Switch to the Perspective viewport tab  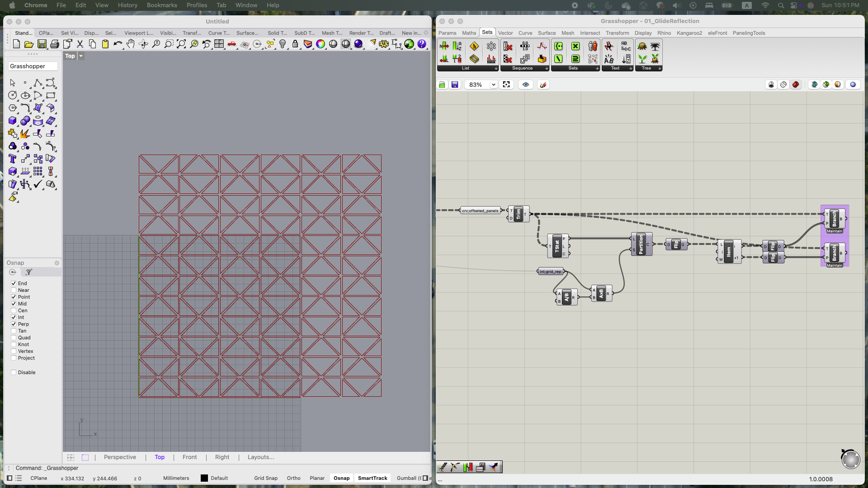click(x=120, y=457)
